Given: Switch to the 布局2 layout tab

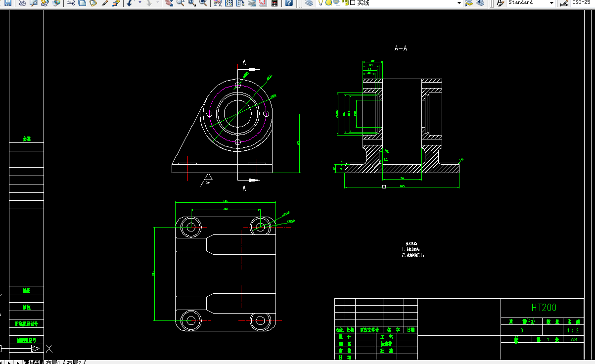Looking at the screenshot, I should point(74,362).
